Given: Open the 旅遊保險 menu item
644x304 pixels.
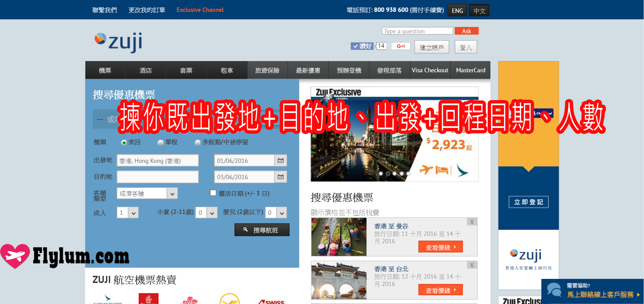Looking at the screenshot, I should tap(267, 70).
